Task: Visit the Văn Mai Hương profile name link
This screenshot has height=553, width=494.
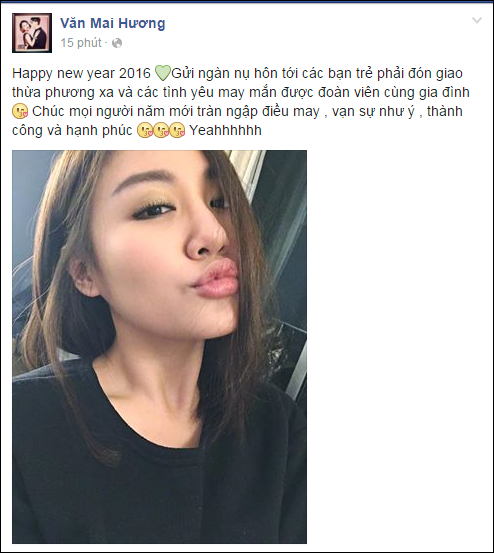Action: (x=112, y=23)
